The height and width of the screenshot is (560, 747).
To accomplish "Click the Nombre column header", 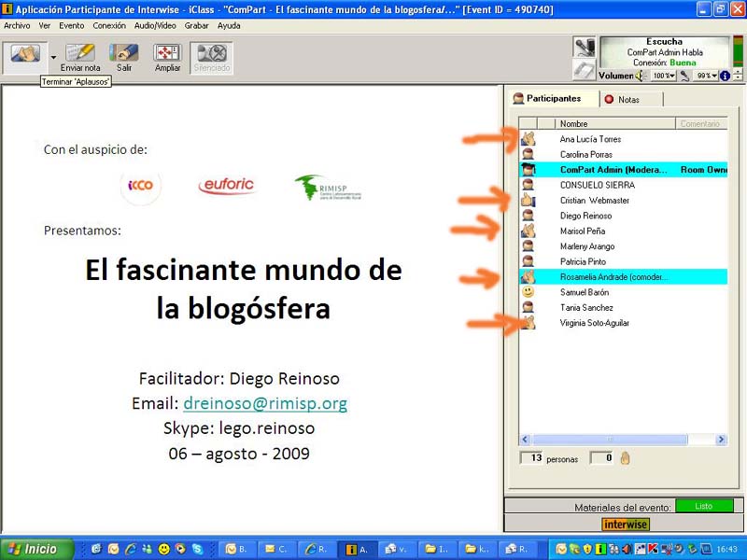I will [615, 123].
